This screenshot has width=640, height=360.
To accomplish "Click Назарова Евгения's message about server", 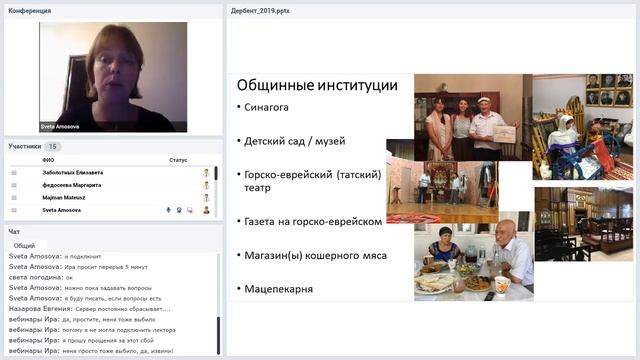I will pos(123,309).
